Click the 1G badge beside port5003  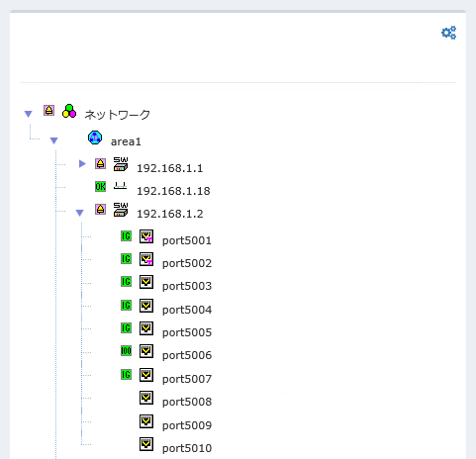pyautogui.click(x=126, y=282)
